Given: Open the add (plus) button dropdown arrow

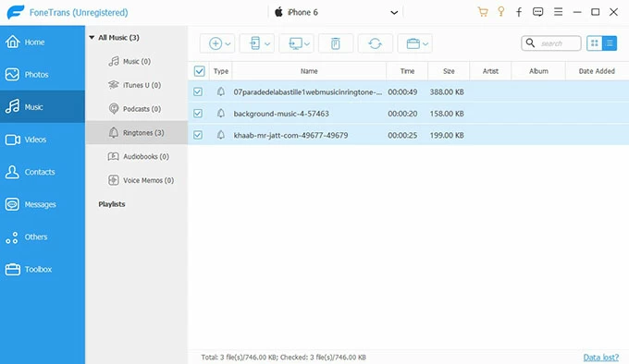Looking at the screenshot, I should [x=228, y=44].
